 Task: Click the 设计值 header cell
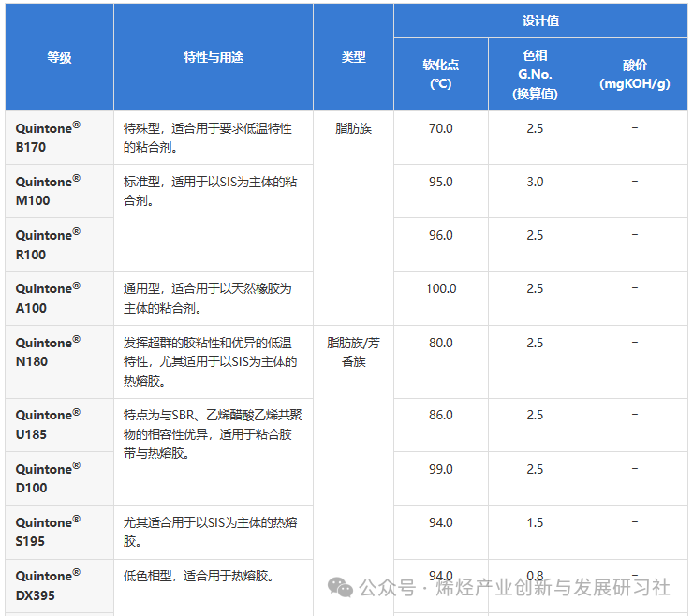click(x=540, y=21)
